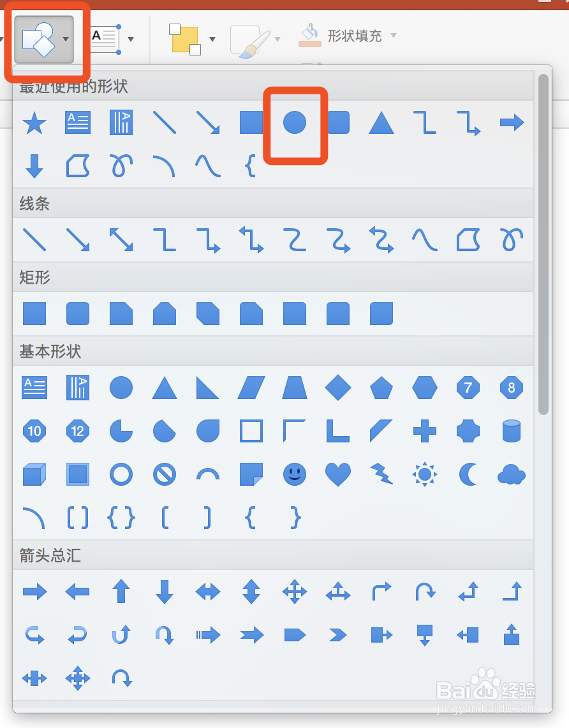The height and width of the screenshot is (728, 569).
Task: Choose the no symbol shape
Action: pyautogui.click(x=165, y=474)
